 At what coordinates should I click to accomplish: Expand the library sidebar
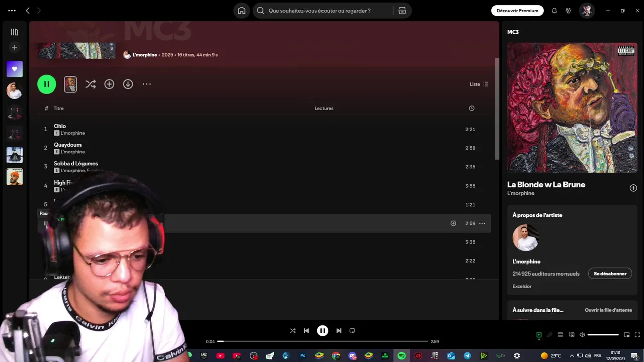click(15, 32)
